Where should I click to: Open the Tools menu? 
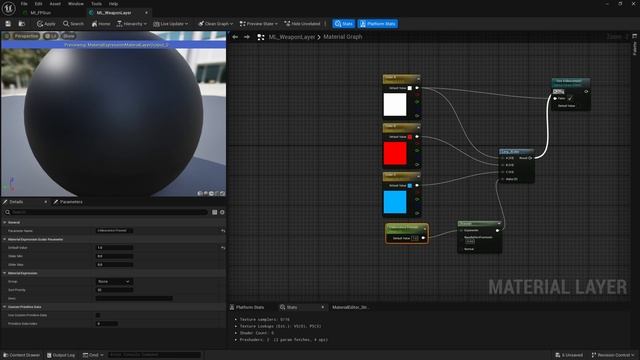pos(96,4)
